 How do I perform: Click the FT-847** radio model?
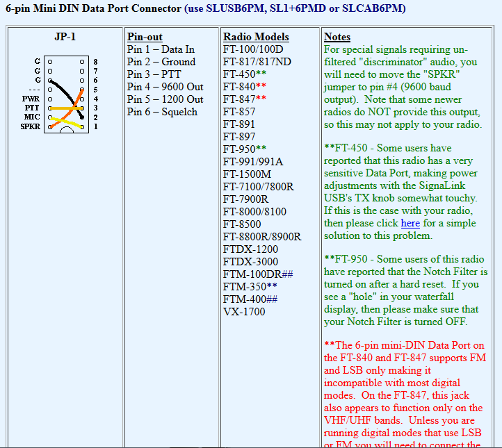[245, 99]
